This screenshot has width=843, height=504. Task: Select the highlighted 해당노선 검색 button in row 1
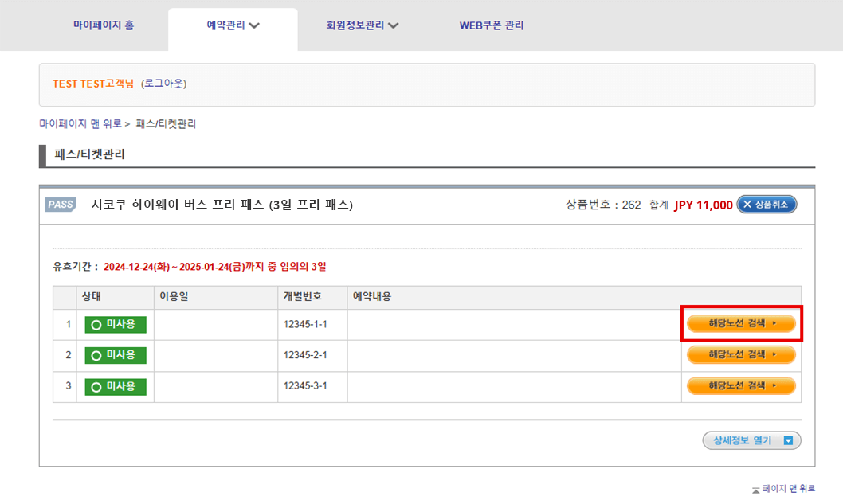coord(741,323)
